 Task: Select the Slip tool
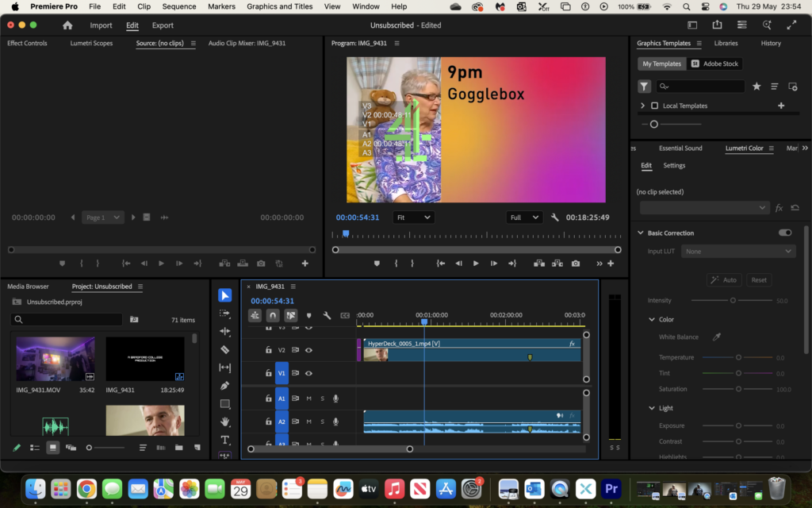[224, 368]
